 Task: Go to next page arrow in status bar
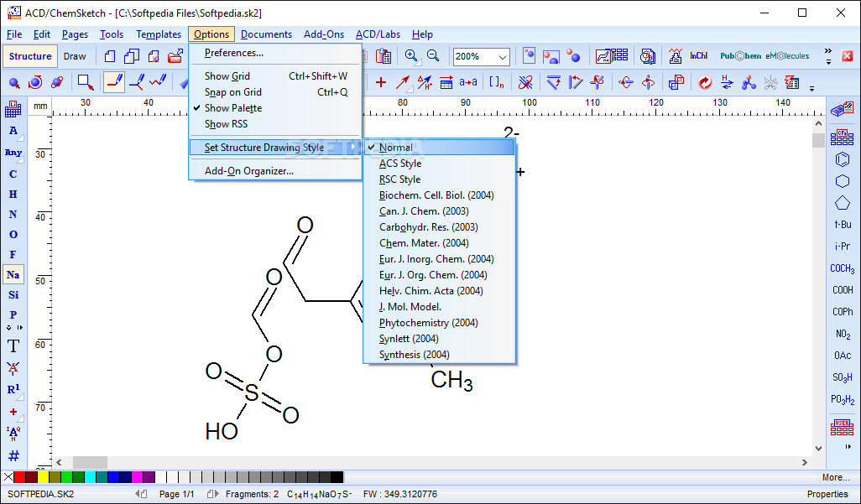pyautogui.click(x=212, y=494)
